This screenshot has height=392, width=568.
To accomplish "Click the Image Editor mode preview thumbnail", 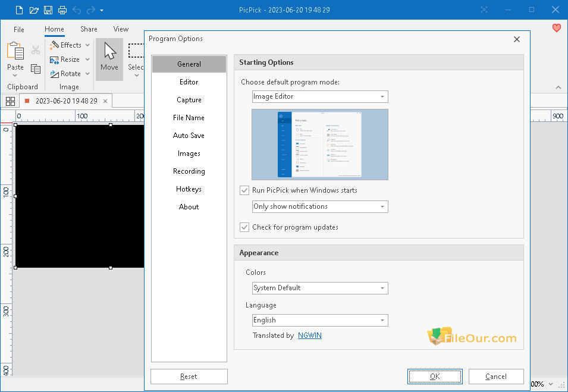I will (x=320, y=144).
